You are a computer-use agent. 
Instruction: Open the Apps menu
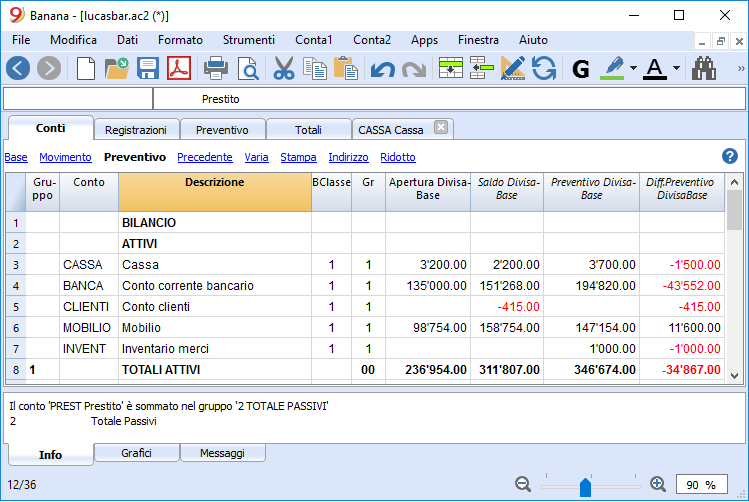[x=425, y=40]
